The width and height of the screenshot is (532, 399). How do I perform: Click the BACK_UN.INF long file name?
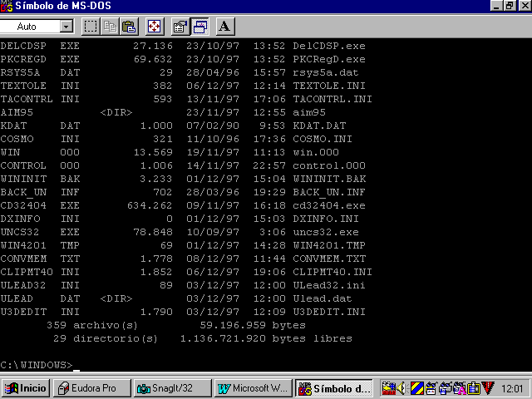click(329, 192)
